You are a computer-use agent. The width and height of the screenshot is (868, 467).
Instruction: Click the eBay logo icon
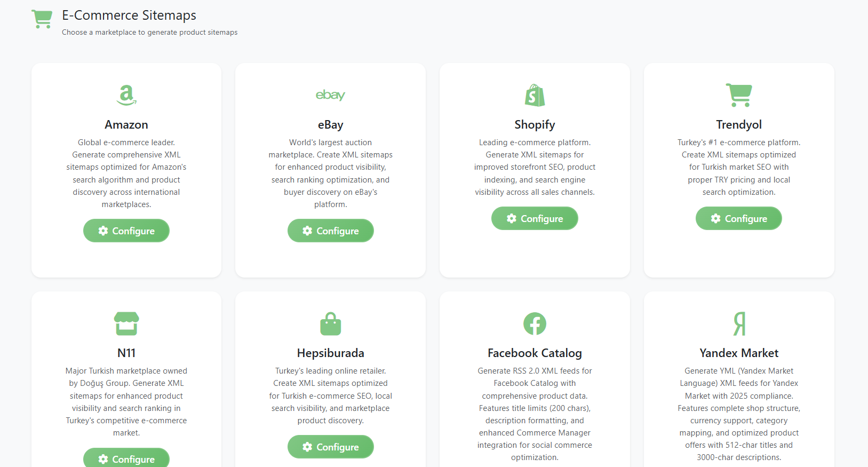point(330,96)
